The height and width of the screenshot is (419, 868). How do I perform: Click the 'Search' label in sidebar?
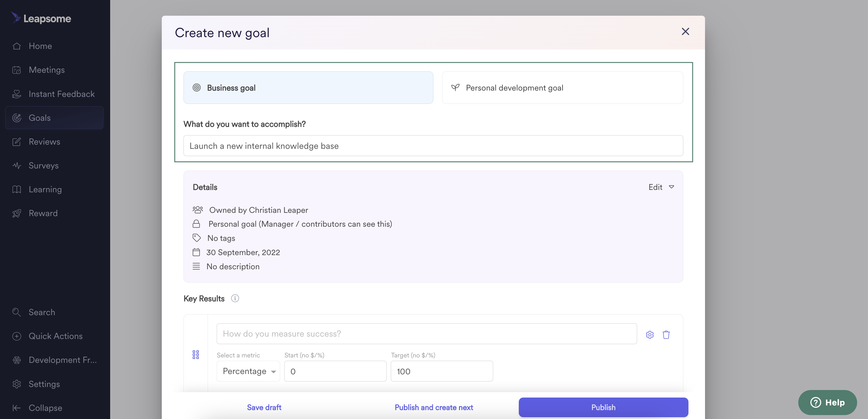(42, 312)
